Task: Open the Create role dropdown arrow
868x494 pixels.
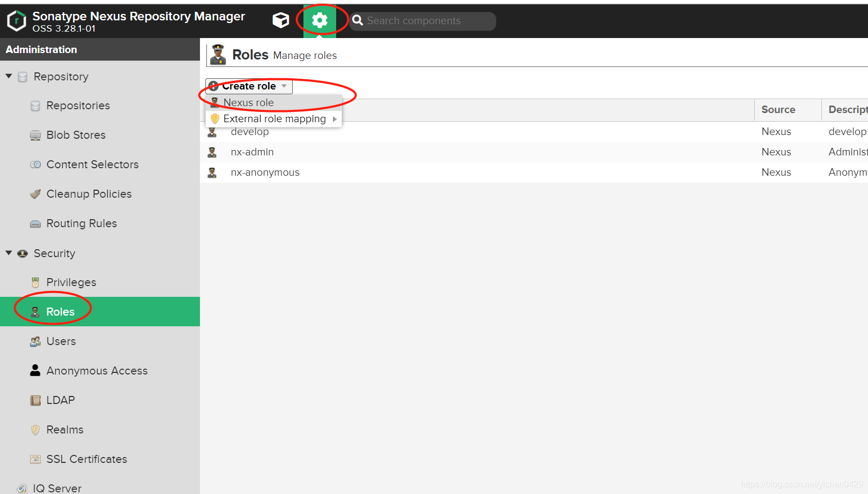Action: pyautogui.click(x=284, y=86)
